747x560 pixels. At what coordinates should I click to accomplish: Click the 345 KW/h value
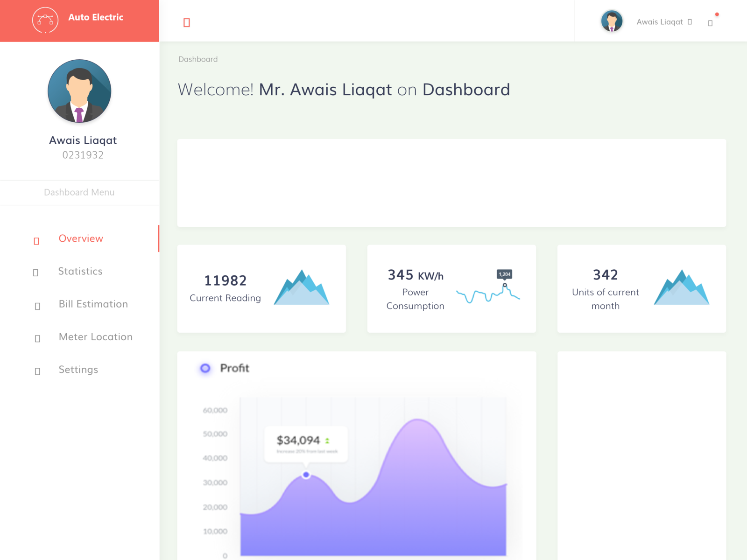click(416, 275)
